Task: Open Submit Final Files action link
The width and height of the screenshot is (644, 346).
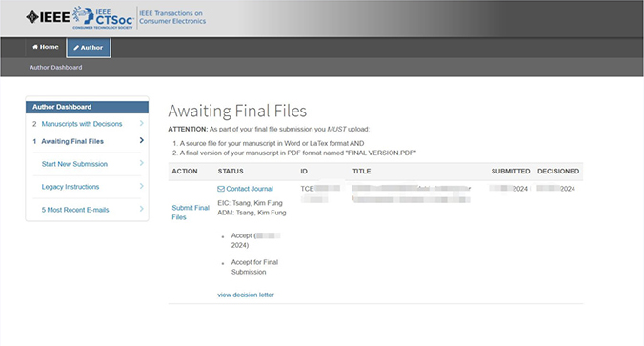Action: 191,213
